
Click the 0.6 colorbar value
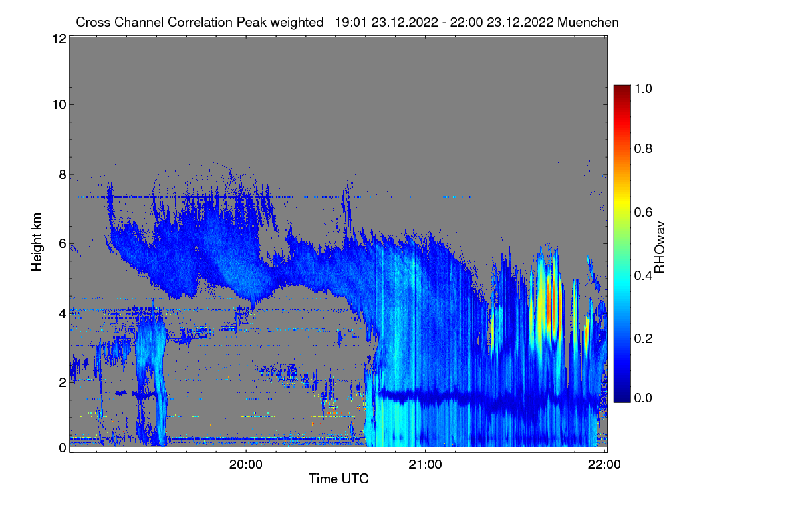[644, 212]
